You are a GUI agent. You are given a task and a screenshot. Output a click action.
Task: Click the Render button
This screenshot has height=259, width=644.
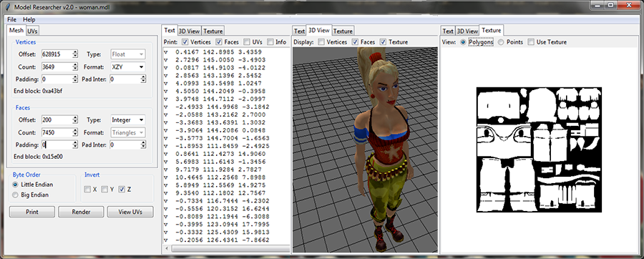(x=81, y=212)
